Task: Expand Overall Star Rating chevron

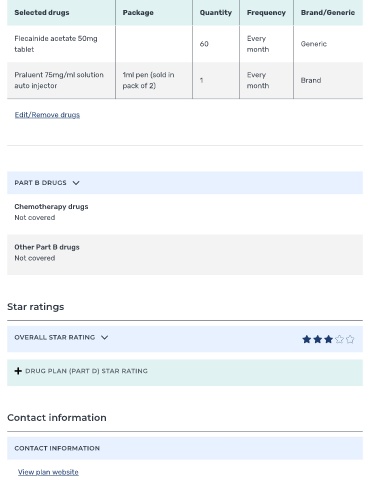Action: pos(104,337)
